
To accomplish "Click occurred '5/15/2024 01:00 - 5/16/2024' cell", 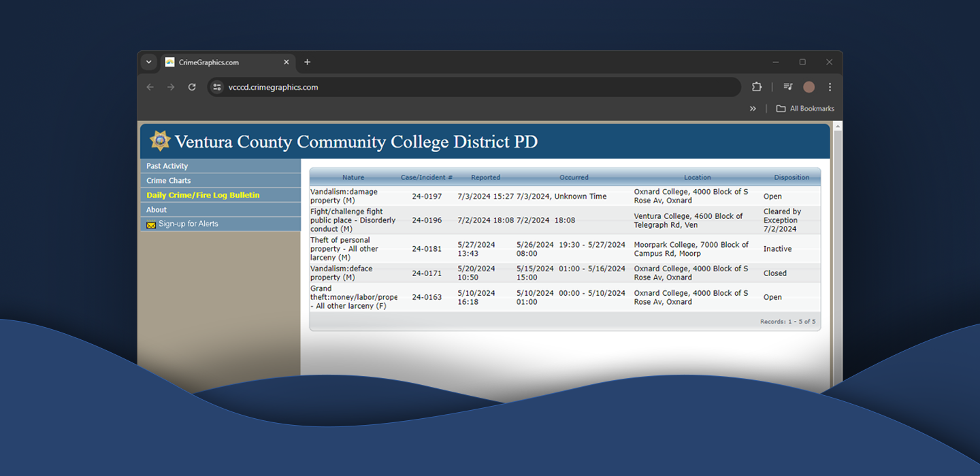I will (571, 273).
